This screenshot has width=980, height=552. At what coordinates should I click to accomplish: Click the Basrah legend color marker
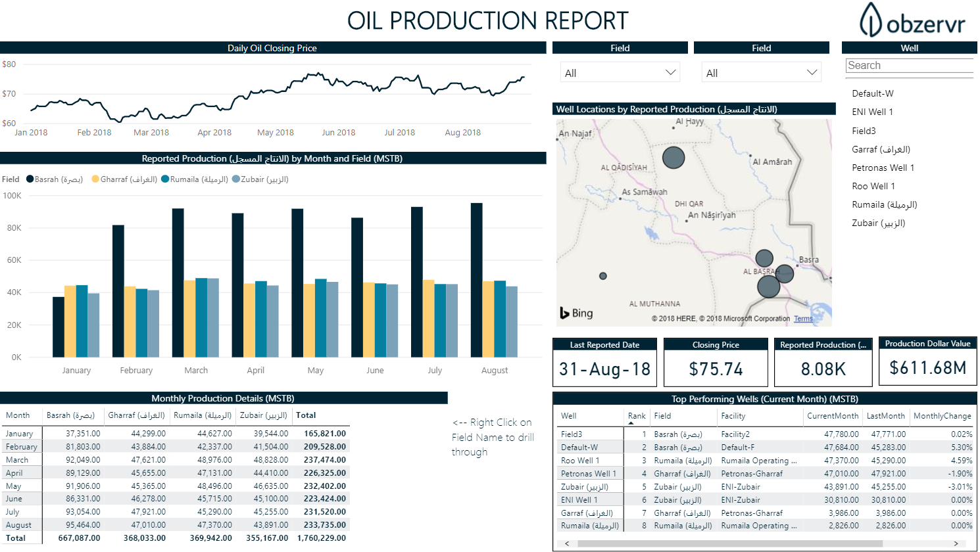(30, 179)
